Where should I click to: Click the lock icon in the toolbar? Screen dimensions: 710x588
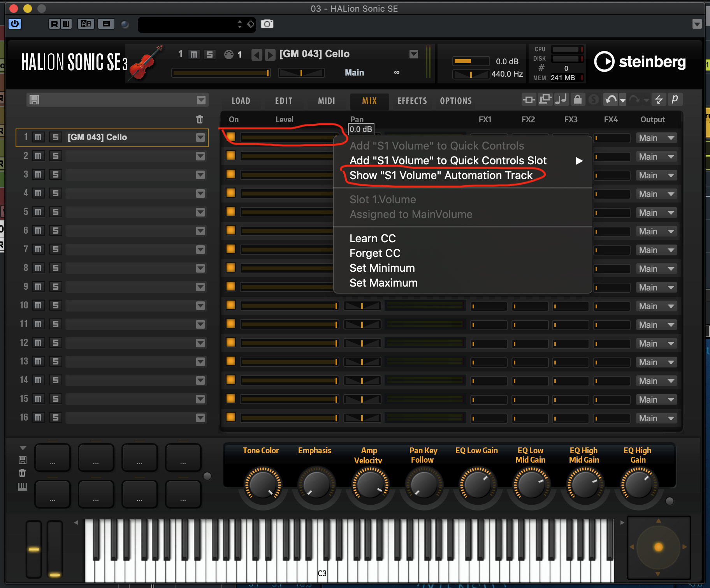point(578,100)
